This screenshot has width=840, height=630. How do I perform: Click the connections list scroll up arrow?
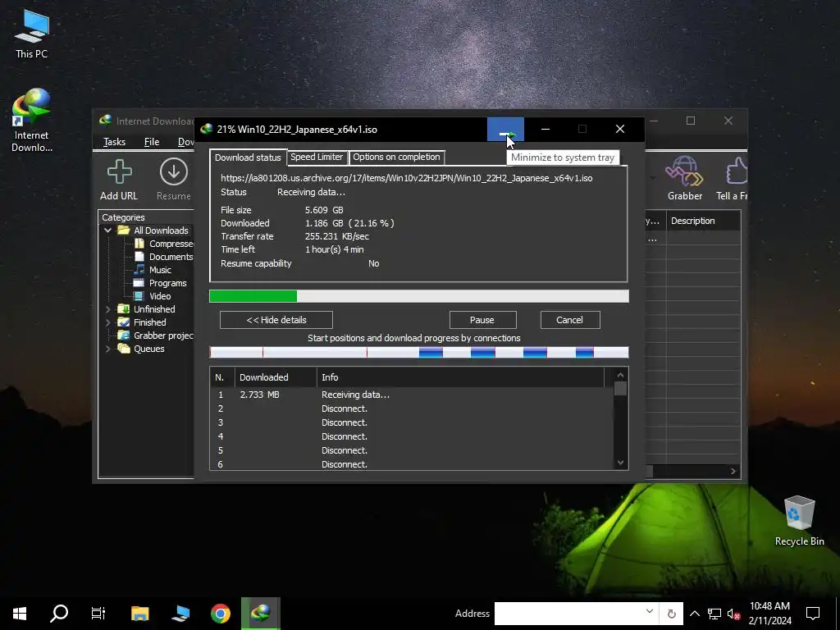[x=620, y=376]
